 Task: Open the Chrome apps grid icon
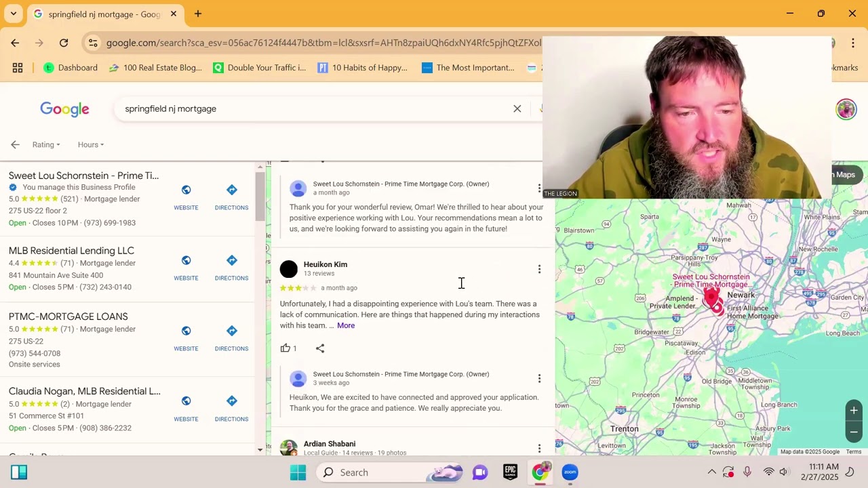click(18, 68)
